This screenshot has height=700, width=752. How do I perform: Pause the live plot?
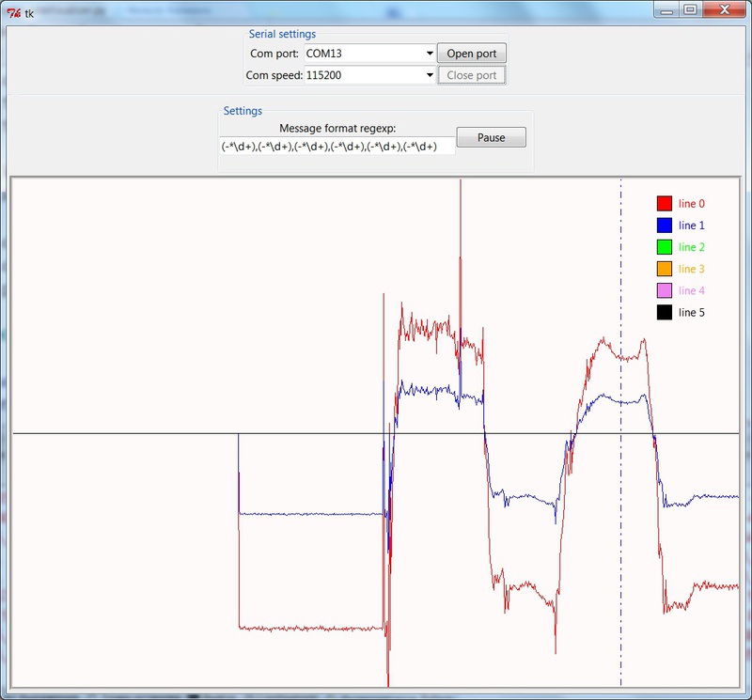point(491,137)
